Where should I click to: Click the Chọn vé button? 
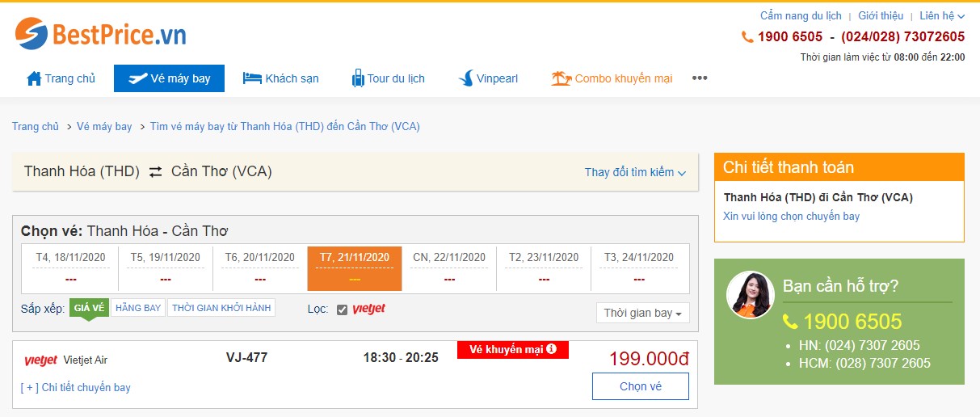(641, 386)
